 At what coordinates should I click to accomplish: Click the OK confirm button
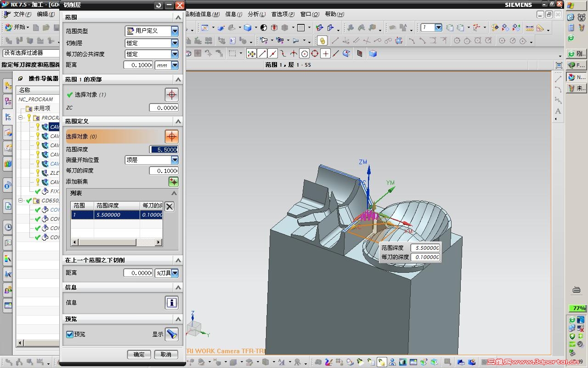pyautogui.click(x=139, y=355)
